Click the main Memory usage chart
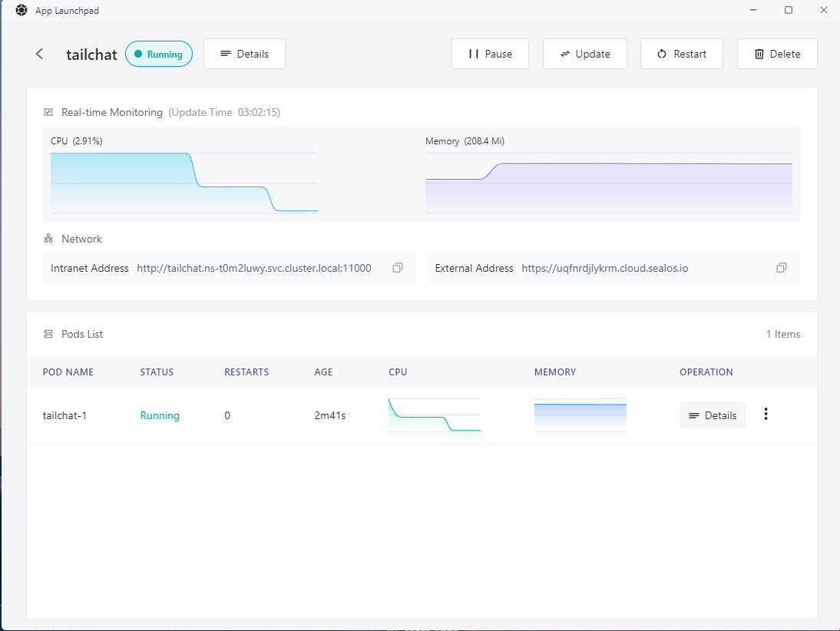840x631 pixels. point(608,184)
